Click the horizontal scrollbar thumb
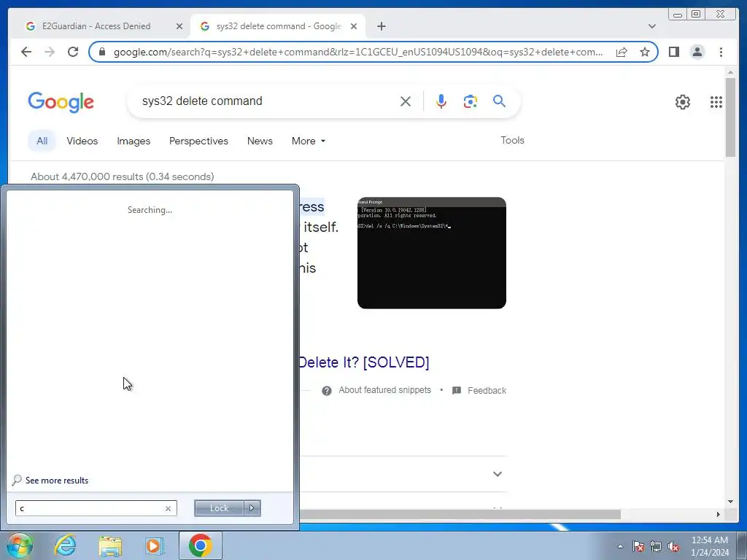747x560 pixels. [x=460, y=514]
